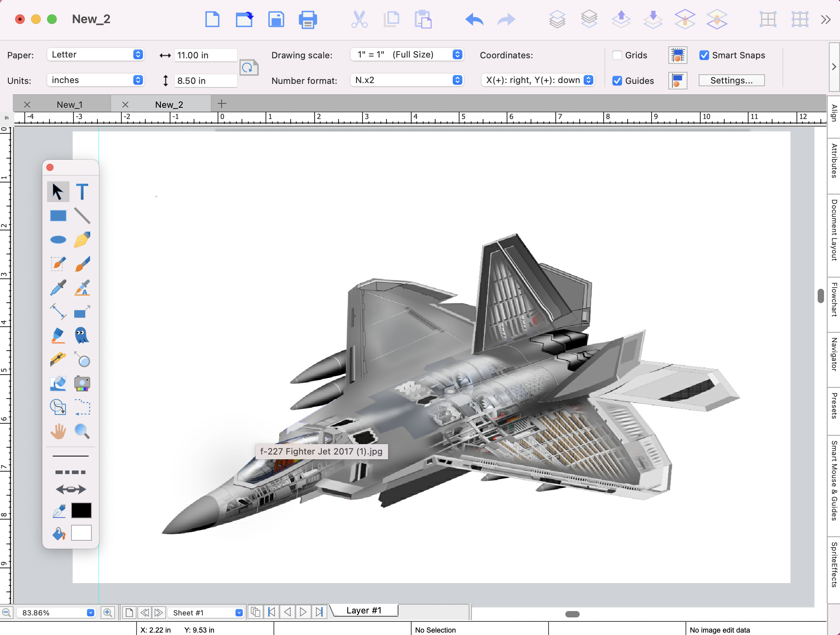
Task: Toggle the guides options icon
Action: point(678,81)
